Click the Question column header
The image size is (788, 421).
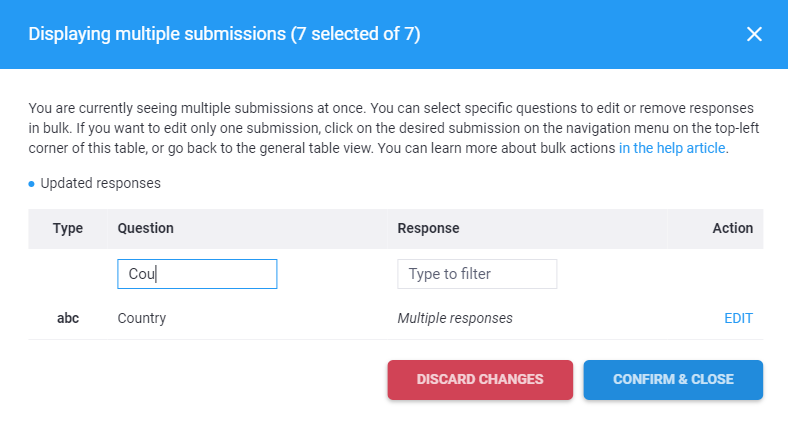click(146, 228)
